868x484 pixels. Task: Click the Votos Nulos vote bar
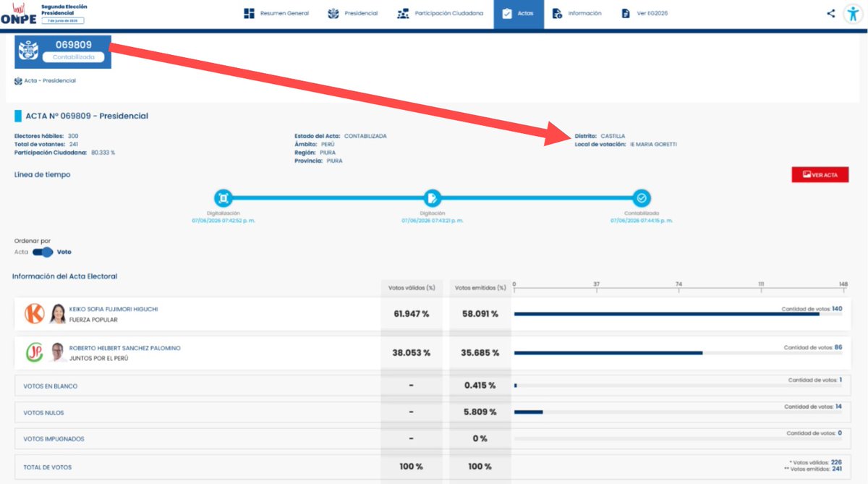528,412
